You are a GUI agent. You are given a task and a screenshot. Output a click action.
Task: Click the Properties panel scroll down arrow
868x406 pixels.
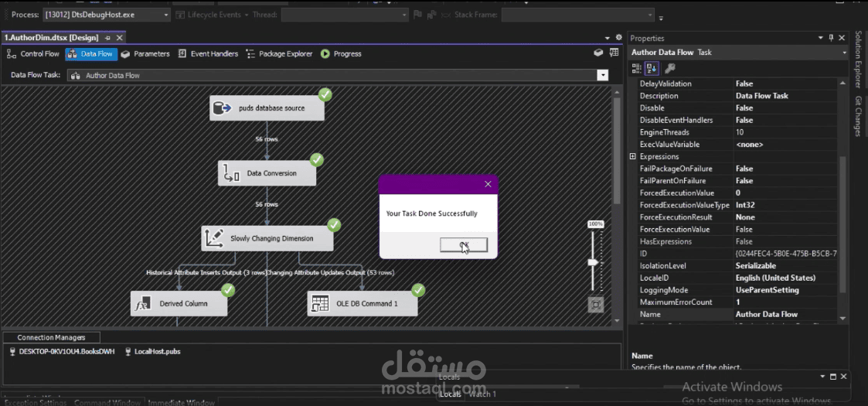click(842, 319)
